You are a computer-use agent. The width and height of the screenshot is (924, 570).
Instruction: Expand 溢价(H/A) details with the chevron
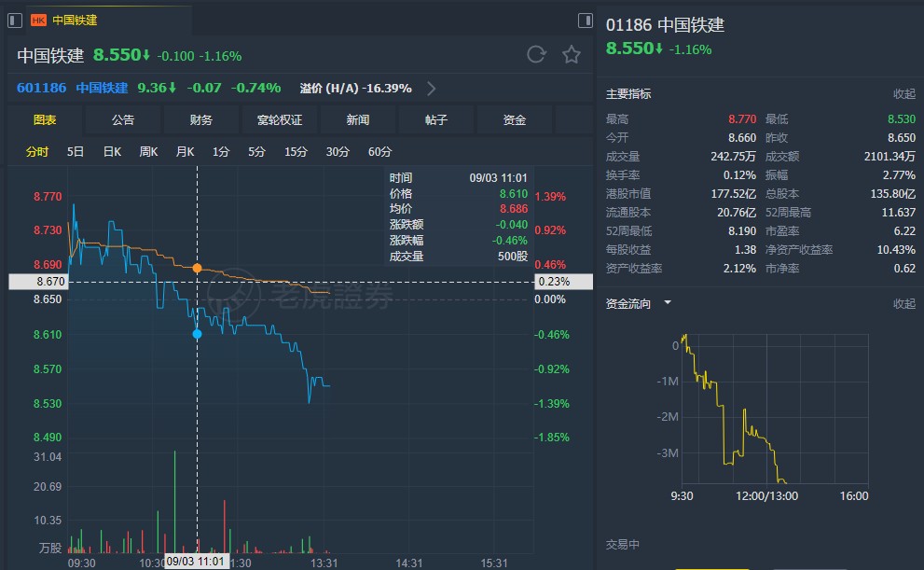click(430, 88)
